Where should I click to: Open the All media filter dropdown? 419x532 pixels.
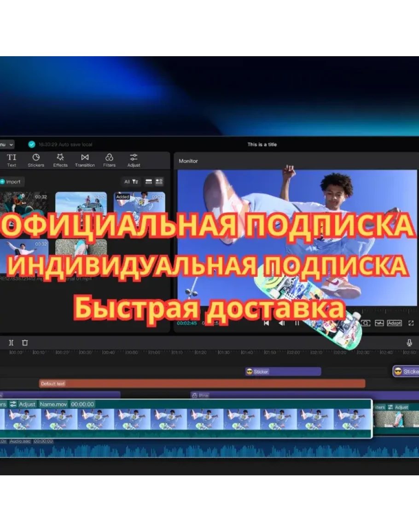tap(131, 181)
